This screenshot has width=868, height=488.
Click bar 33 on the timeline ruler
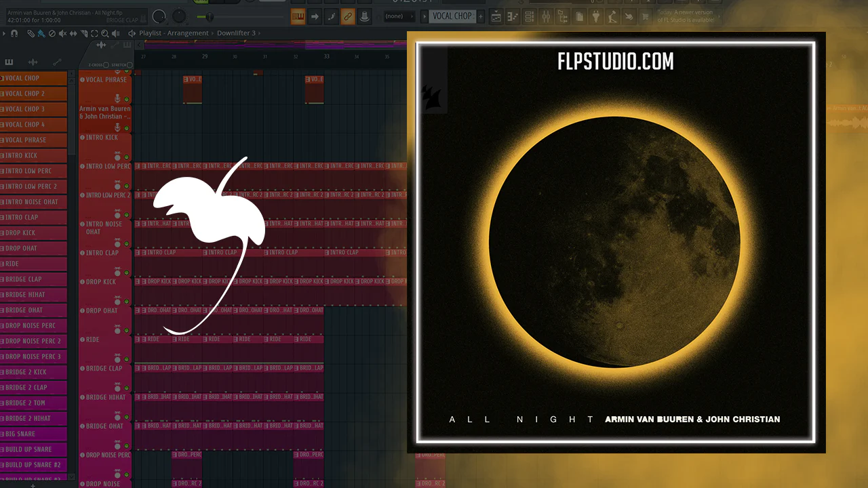[326, 56]
